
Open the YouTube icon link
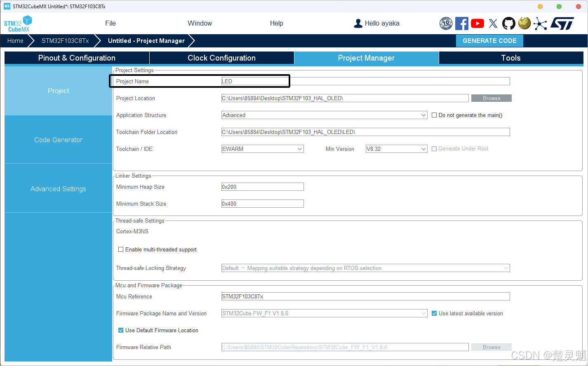477,23
